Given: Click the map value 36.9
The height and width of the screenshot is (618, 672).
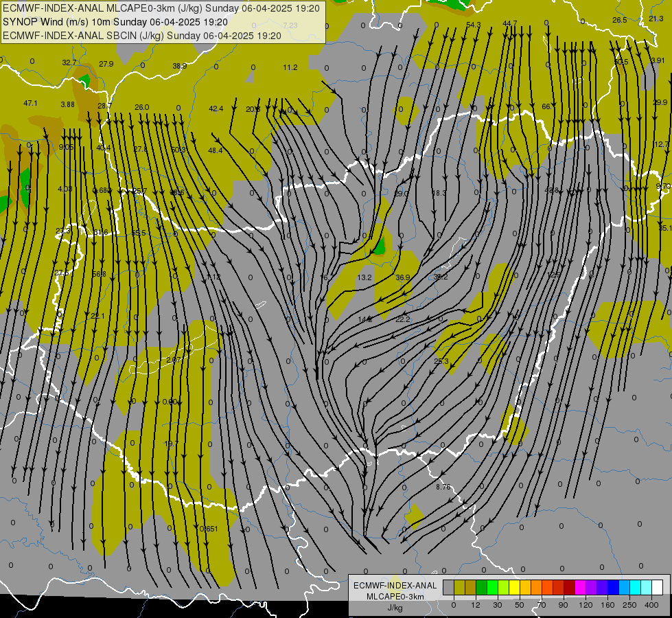Looking at the screenshot, I should (x=403, y=277).
